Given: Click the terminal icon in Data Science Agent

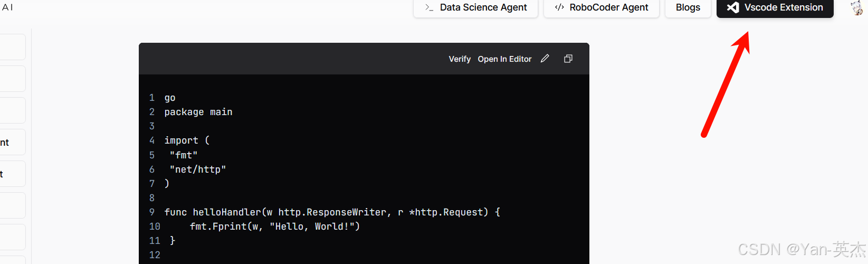Looking at the screenshot, I should pyautogui.click(x=430, y=7).
